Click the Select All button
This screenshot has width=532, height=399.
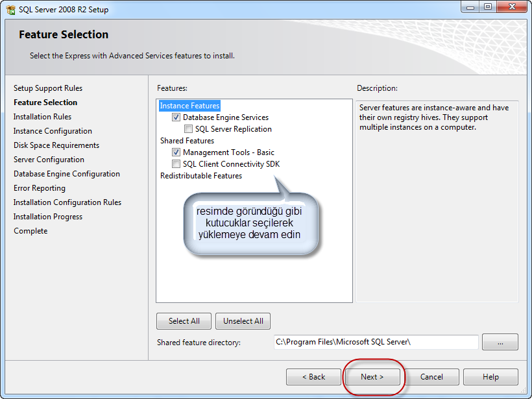pos(184,321)
